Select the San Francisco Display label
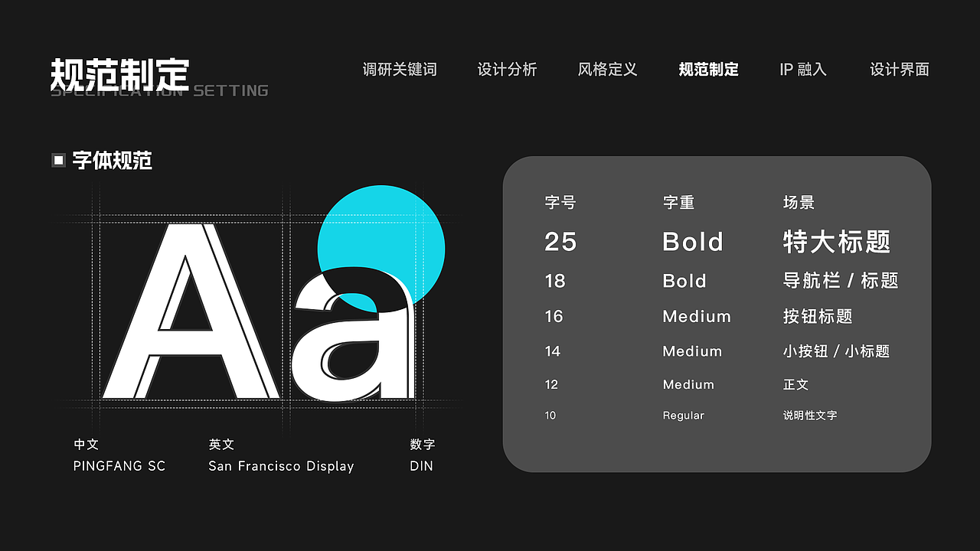The height and width of the screenshot is (551, 980). pos(281,466)
